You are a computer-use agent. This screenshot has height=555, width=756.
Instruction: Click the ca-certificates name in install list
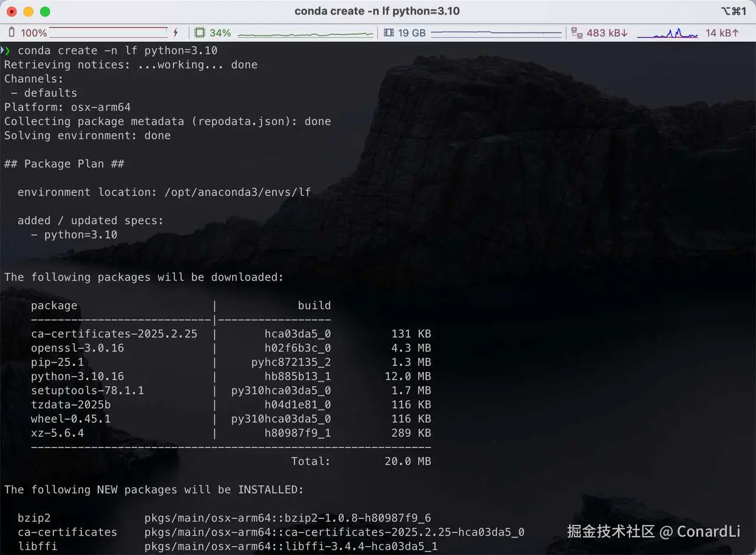coord(67,533)
